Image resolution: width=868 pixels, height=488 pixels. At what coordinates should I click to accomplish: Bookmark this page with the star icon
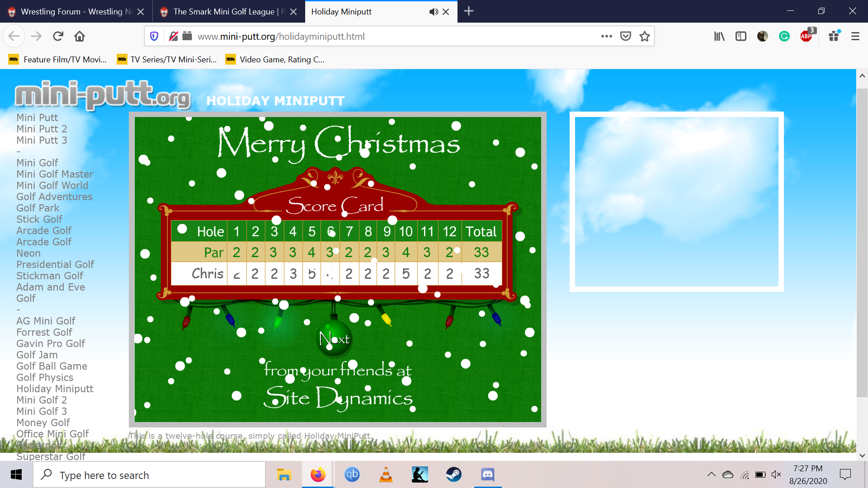click(645, 36)
